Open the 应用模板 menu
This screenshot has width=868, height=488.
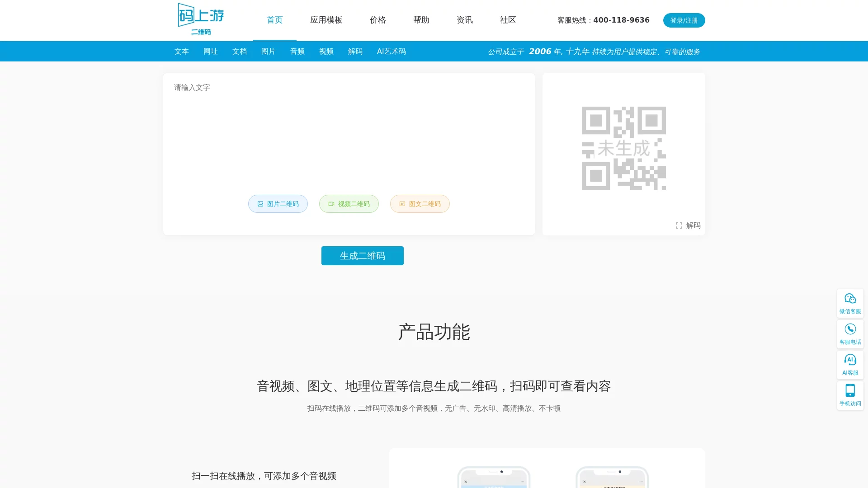click(x=326, y=20)
